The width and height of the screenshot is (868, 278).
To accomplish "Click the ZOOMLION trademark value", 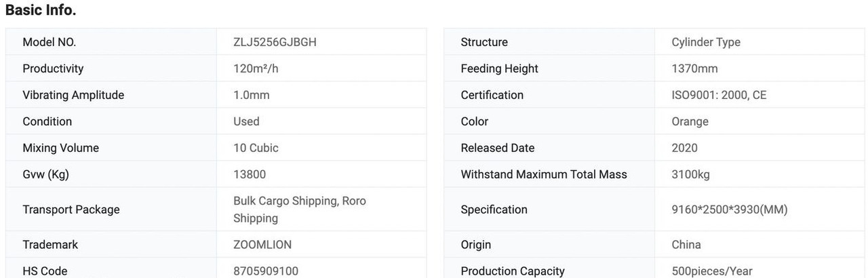I will tap(262, 244).
